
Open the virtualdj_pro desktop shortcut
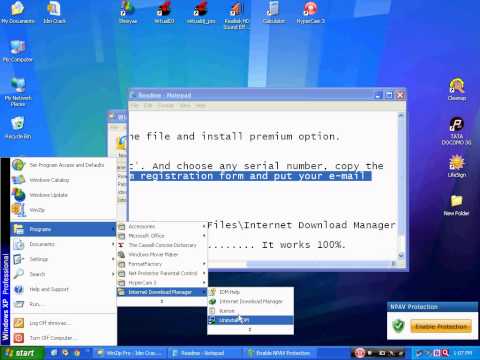coord(201,13)
